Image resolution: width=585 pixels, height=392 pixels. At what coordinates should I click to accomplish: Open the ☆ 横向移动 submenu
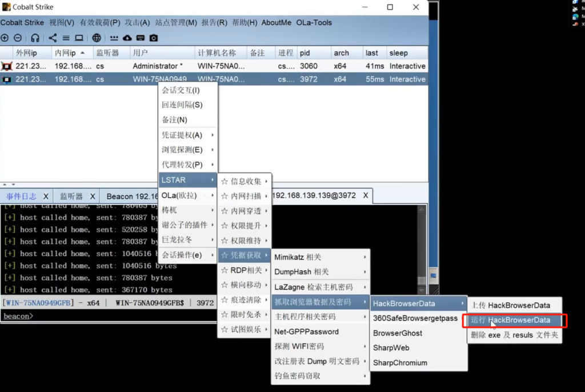click(x=245, y=285)
